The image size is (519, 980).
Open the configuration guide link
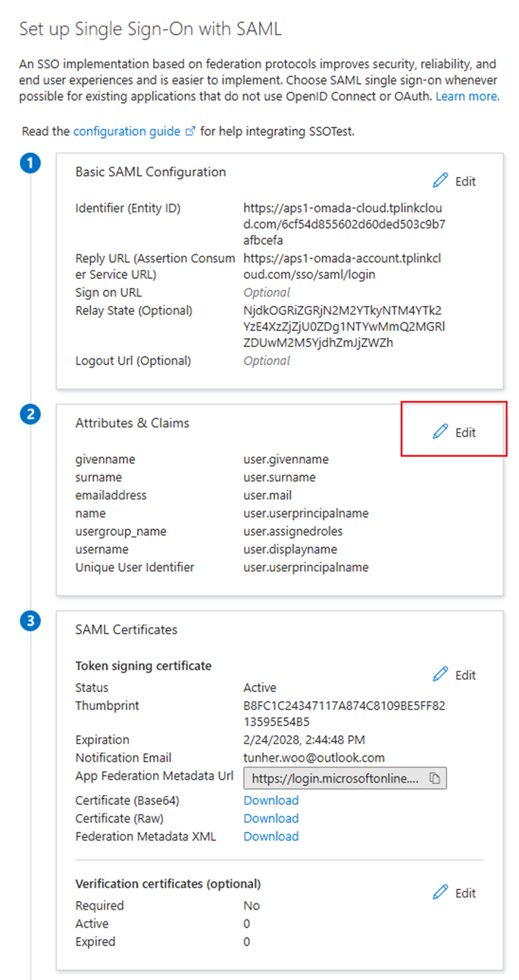pyautogui.click(x=134, y=131)
